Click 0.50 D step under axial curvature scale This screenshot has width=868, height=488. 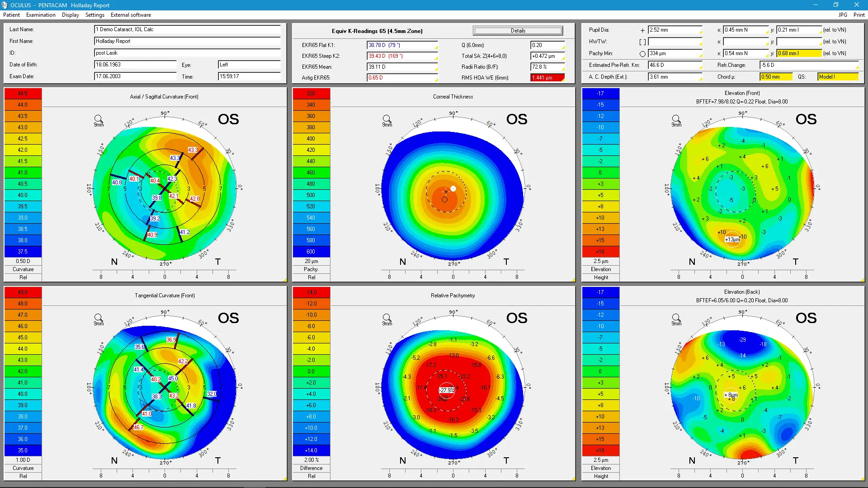(23, 261)
